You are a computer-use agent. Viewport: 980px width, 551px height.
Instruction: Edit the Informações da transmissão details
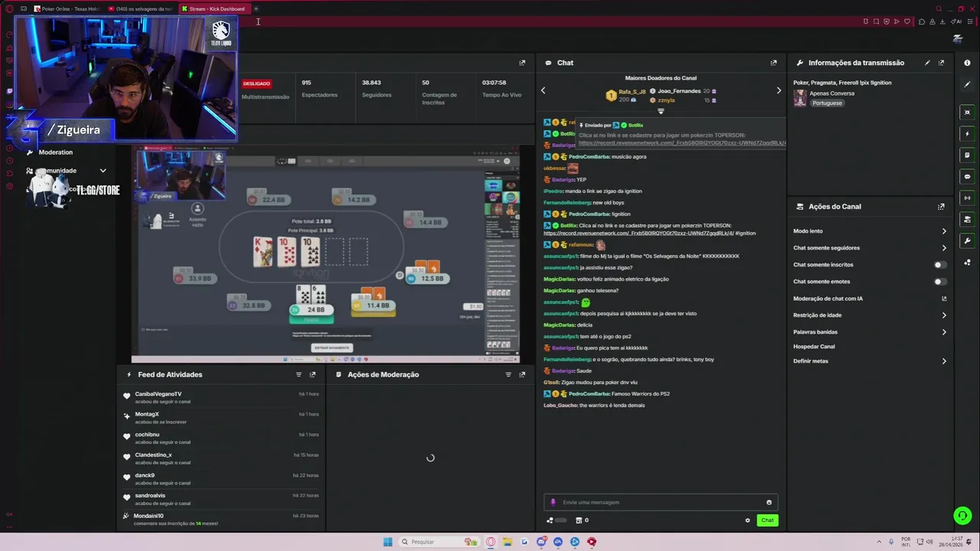[x=927, y=63]
